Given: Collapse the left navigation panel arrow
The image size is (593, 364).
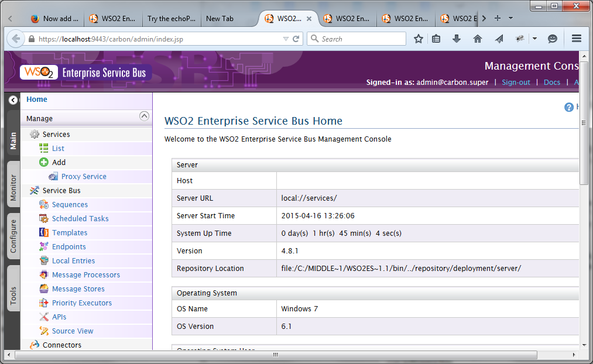Looking at the screenshot, I should point(13,100).
